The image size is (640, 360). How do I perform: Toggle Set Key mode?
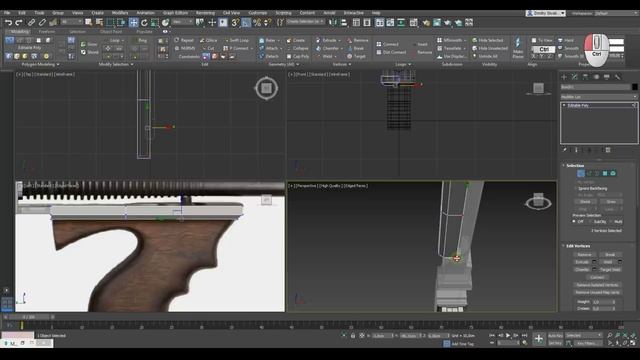555,343
